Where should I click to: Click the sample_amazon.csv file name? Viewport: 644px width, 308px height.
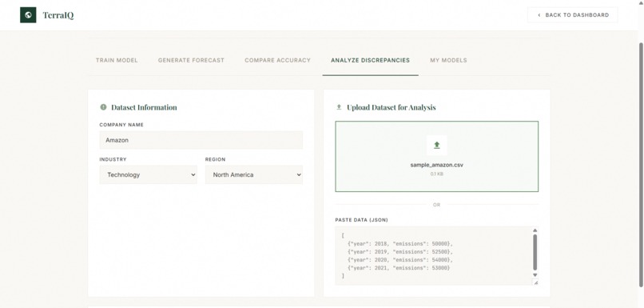click(436, 165)
